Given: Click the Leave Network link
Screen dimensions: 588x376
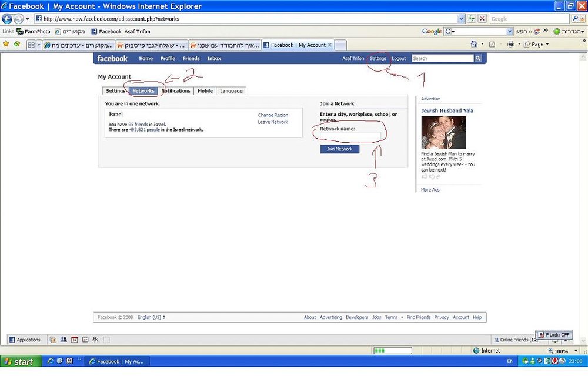Looking at the screenshot, I should (273, 122).
